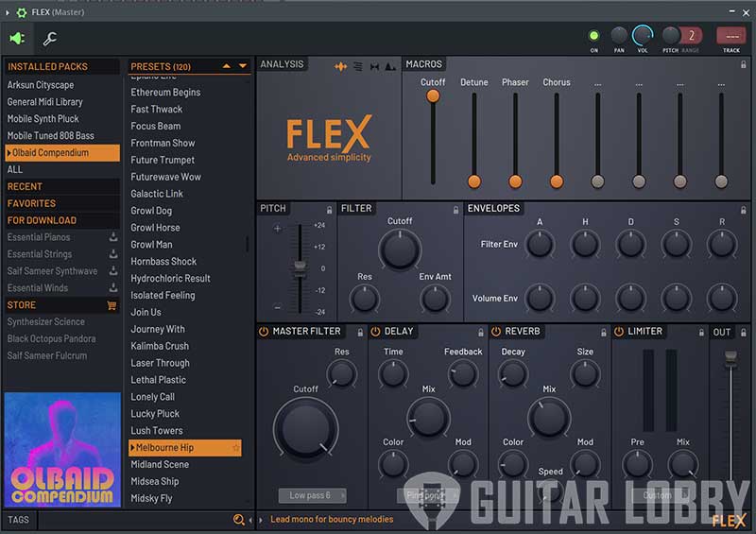Click the Filter section lock icon

[x=455, y=210]
